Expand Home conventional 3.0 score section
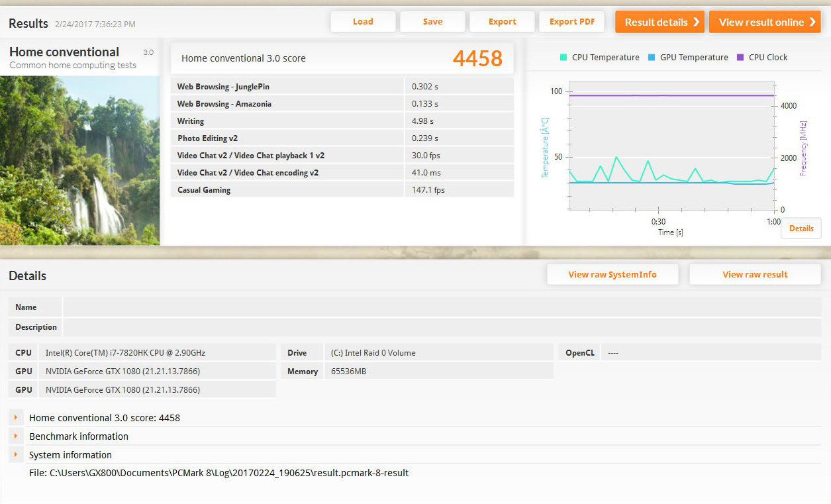 tap(15, 418)
